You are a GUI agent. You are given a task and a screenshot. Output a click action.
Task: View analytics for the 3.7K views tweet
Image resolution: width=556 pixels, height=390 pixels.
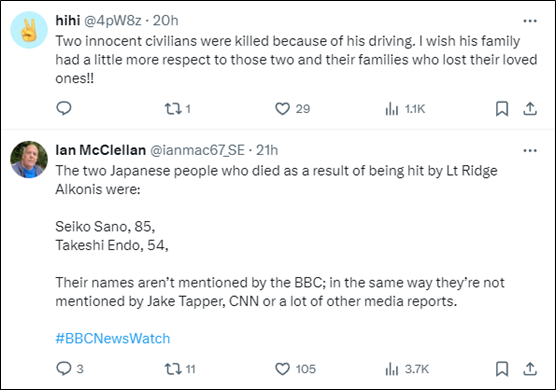pos(407,369)
